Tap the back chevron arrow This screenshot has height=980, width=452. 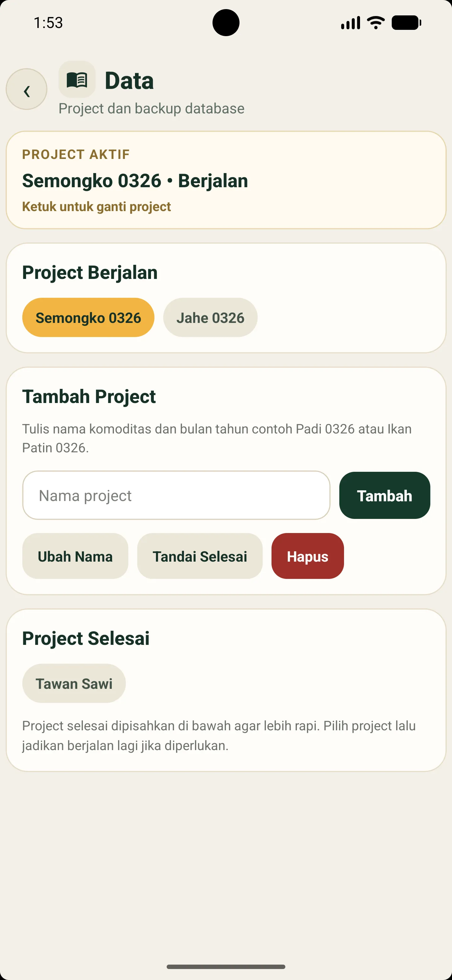click(x=27, y=90)
